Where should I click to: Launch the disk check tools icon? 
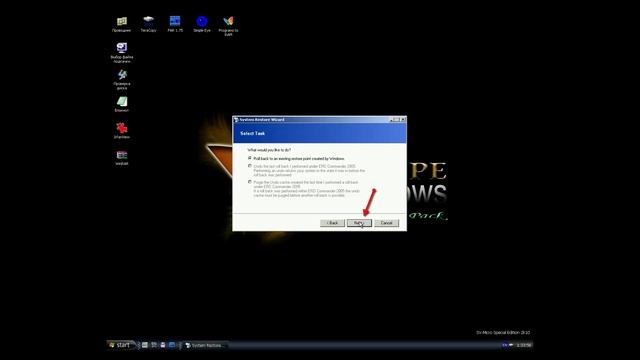(122, 79)
